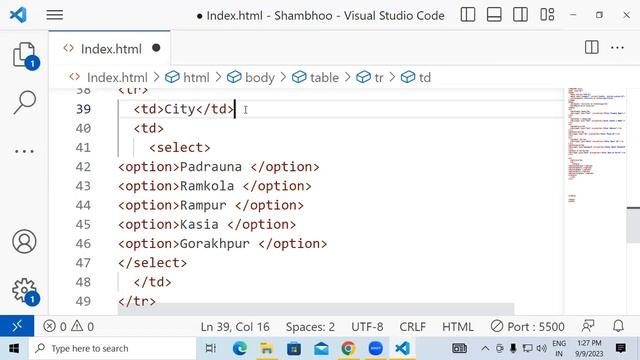Open the Windows Start menu
The height and width of the screenshot is (360, 640).
point(14,349)
